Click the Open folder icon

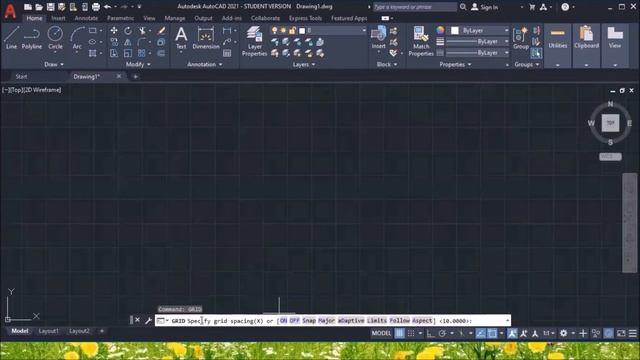39,7
